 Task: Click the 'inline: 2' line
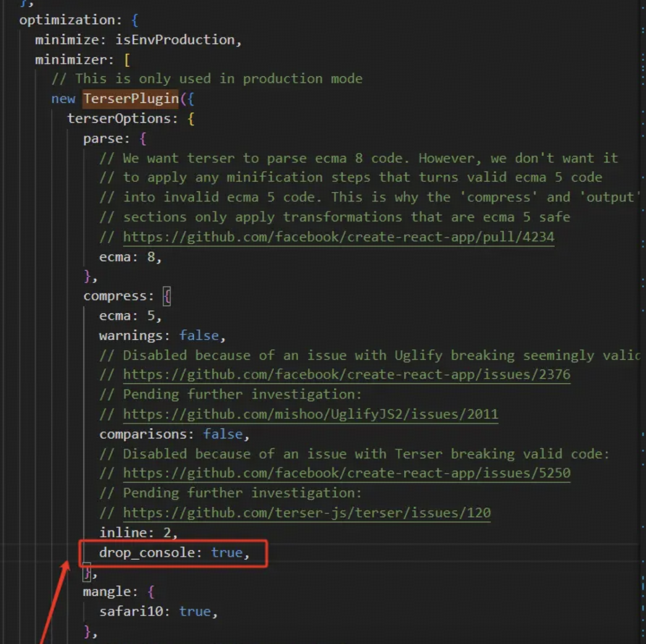tap(138, 533)
